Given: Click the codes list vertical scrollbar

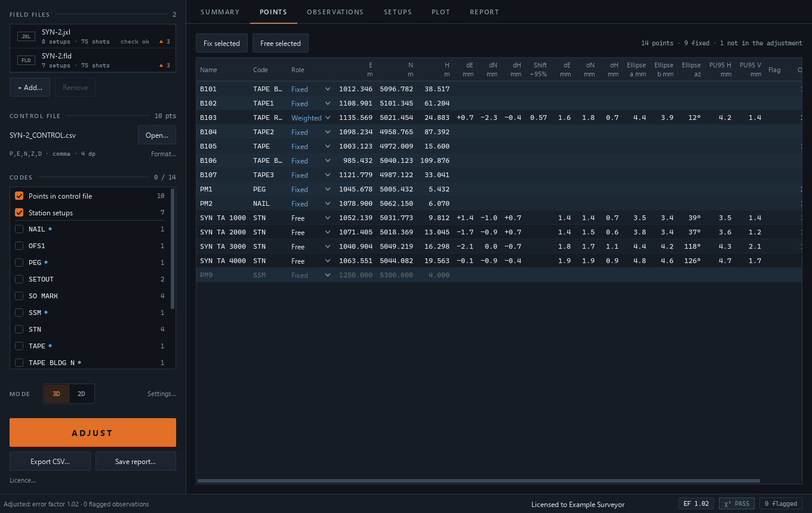Looking at the screenshot, I should 173,249.
